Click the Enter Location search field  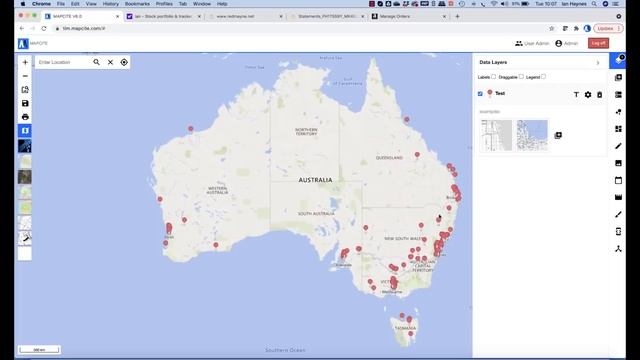coord(63,62)
